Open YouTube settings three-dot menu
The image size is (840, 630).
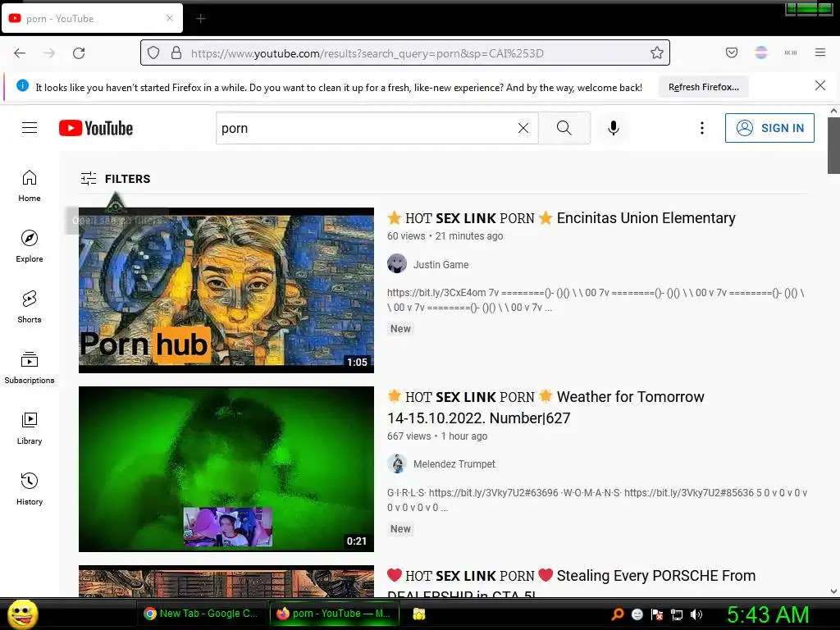(702, 128)
